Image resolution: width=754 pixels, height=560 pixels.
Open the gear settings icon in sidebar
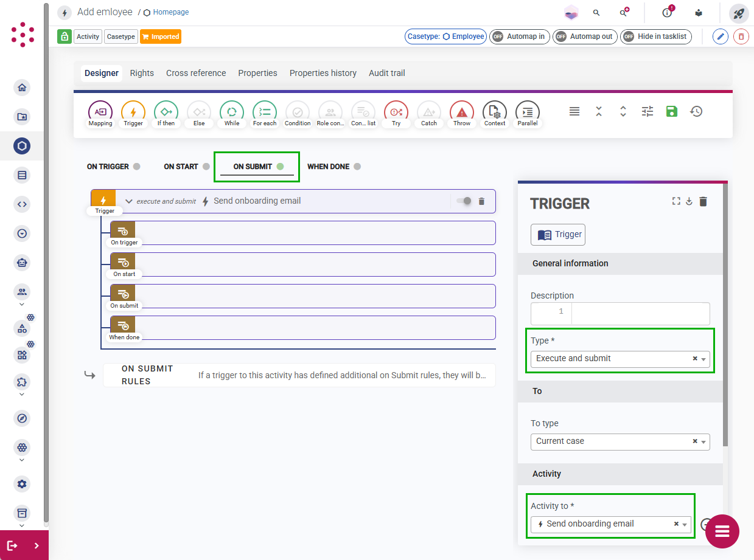pyautogui.click(x=22, y=484)
